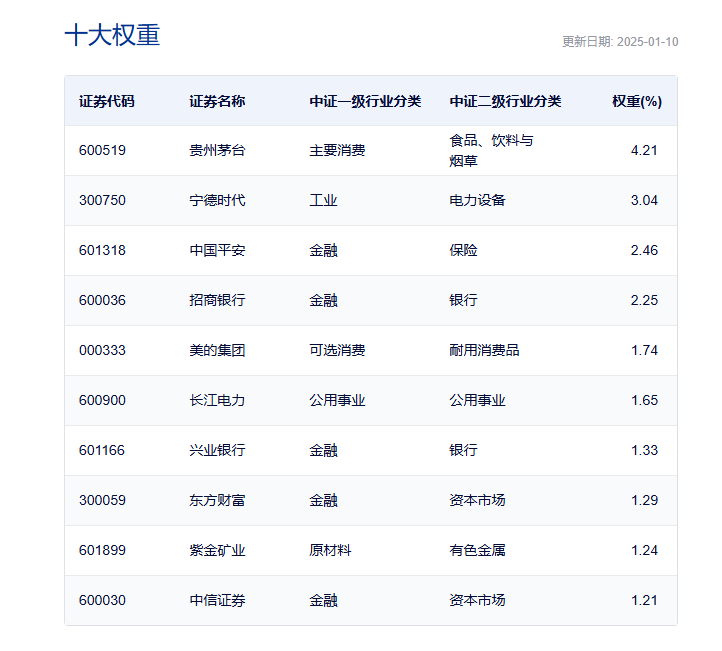This screenshot has height=651, width=722.
Task: Select the 东方财富 name cell
Action: [x=217, y=500]
